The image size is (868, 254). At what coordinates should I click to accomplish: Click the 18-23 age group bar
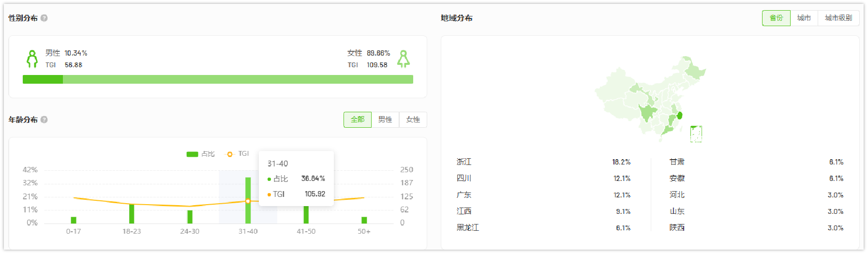pyautogui.click(x=132, y=213)
